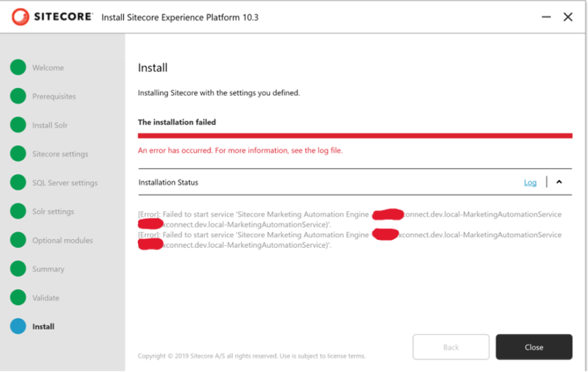
Task: Select the Validate step label
Action: 46,298
